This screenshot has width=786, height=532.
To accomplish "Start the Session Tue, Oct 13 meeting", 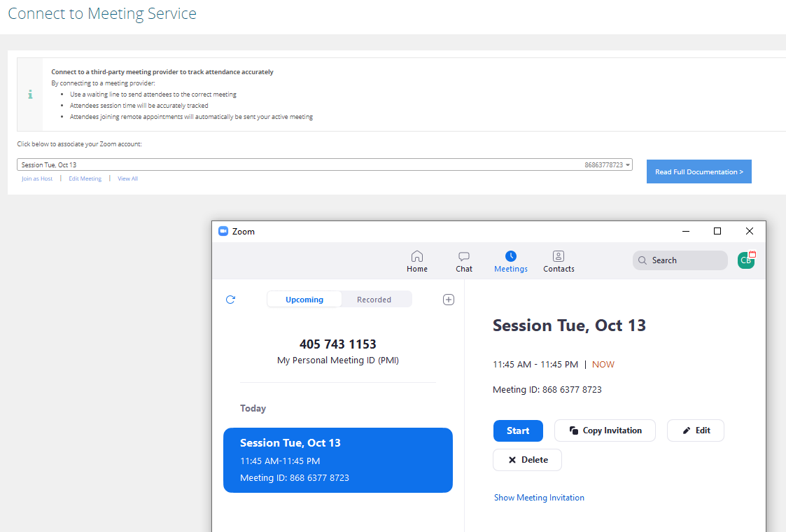I will click(518, 430).
